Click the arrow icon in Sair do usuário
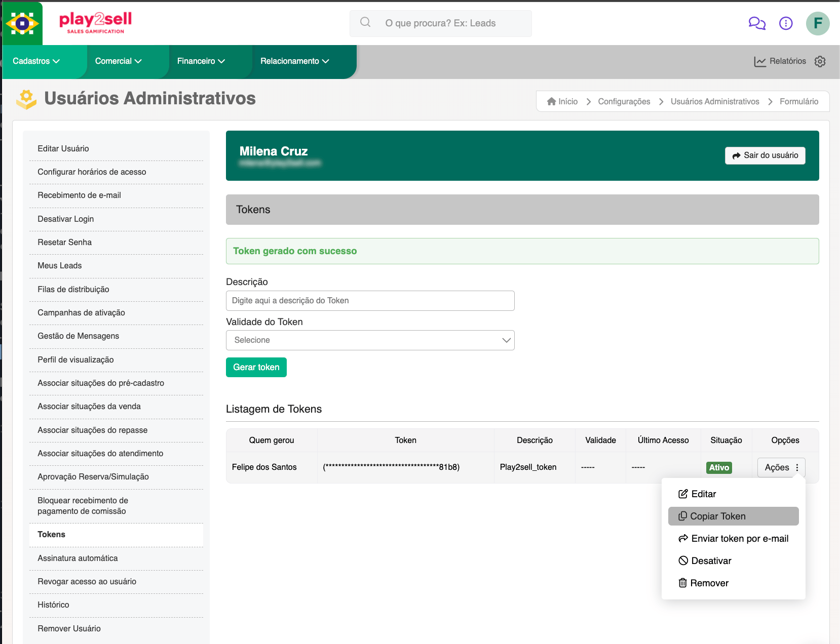Viewport: 840px width, 644px height. (737, 156)
